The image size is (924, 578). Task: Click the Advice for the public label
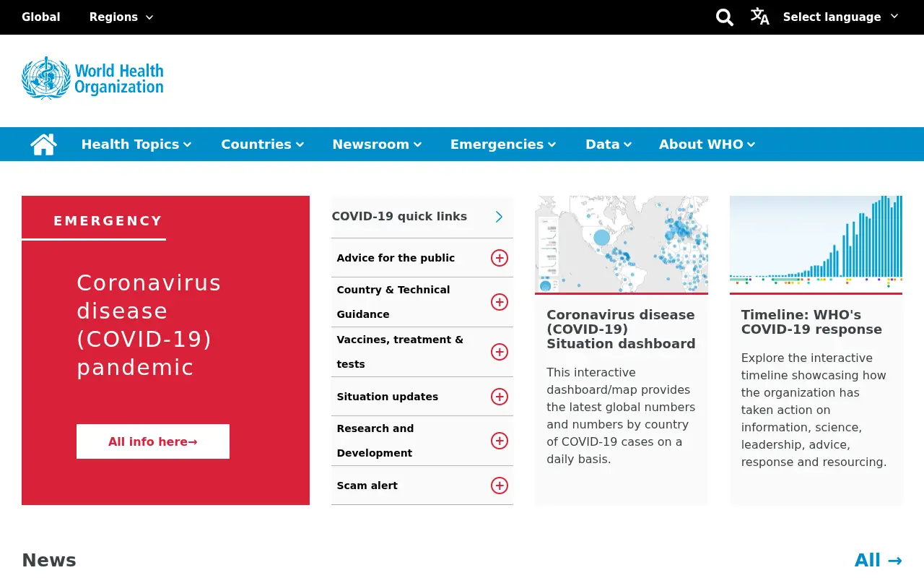(x=396, y=258)
